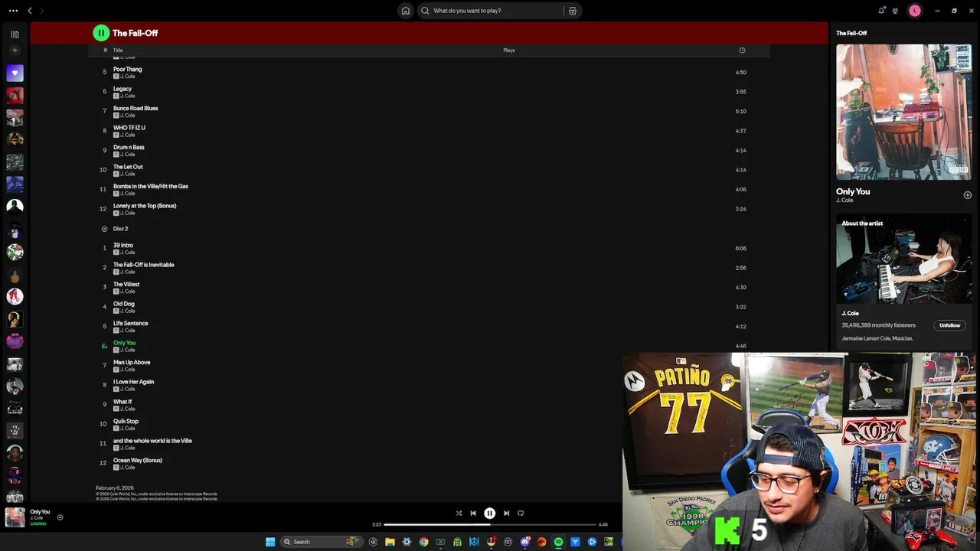Open the user profile avatar menu
This screenshot has width=980, height=551.
tap(915, 11)
